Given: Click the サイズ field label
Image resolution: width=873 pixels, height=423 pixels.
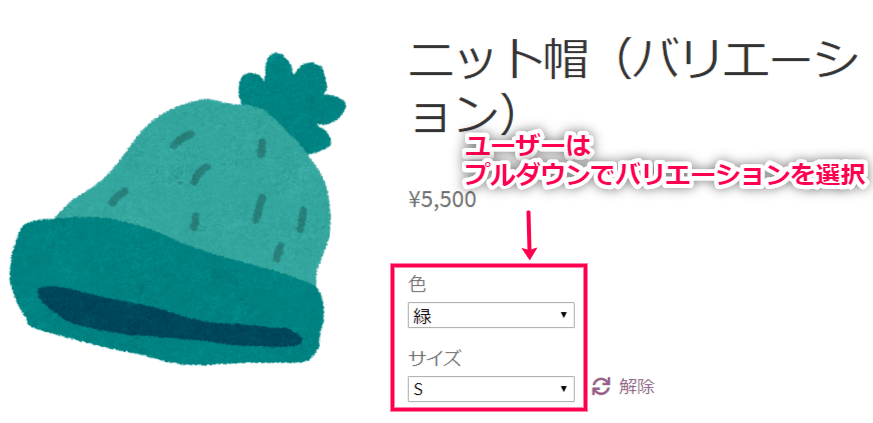Looking at the screenshot, I should tap(435, 358).
